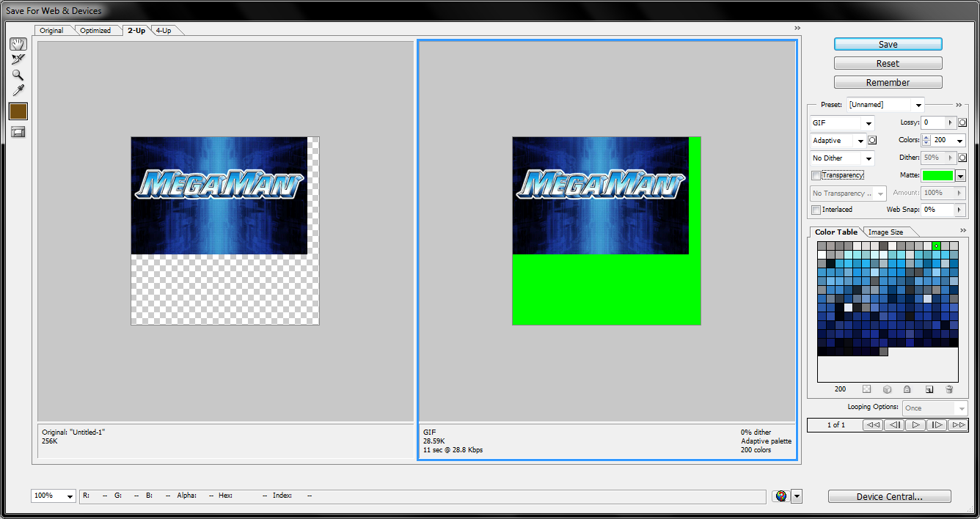This screenshot has width=980, height=519.
Task: Switch to the 4-Up tab
Action: (x=164, y=30)
